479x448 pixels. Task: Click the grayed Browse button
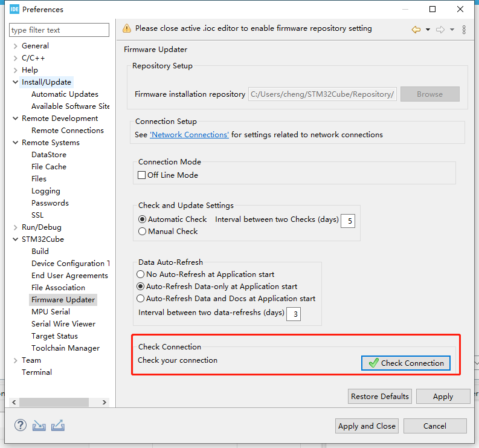tap(429, 94)
